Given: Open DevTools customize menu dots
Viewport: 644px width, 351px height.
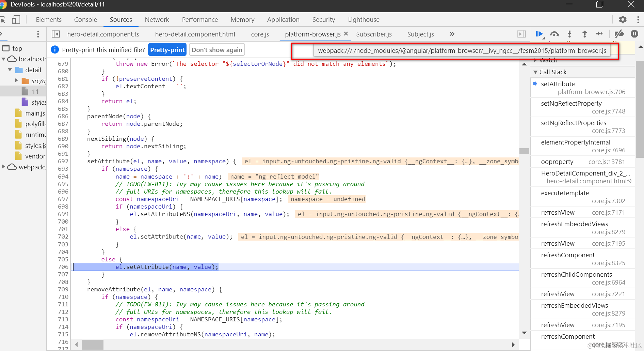Looking at the screenshot, I should coord(638,19).
